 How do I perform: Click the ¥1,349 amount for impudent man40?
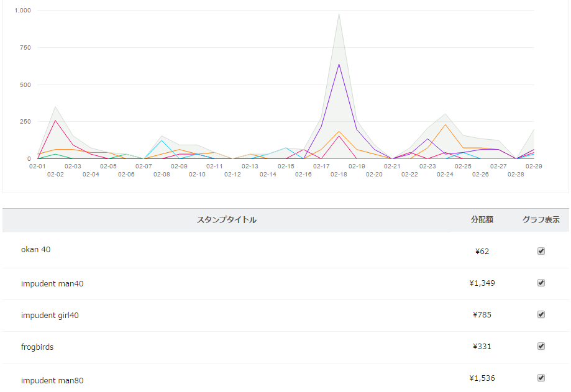pos(482,283)
